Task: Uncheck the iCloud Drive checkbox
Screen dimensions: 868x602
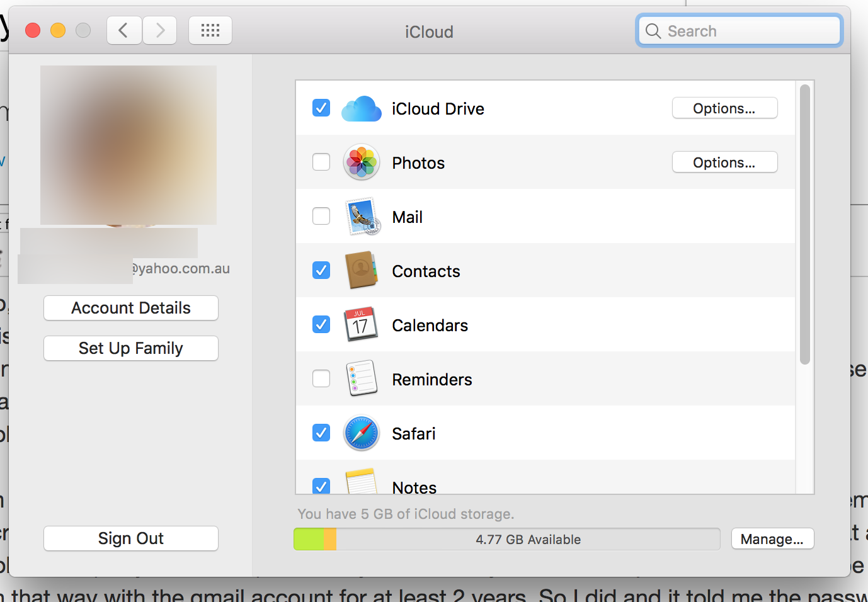Action: pyautogui.click(x=321, y=108)
